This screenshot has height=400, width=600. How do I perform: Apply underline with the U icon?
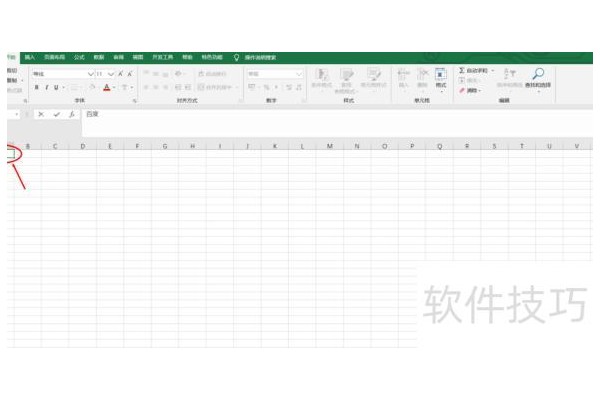pyautogui.click(x=56, y=87)
